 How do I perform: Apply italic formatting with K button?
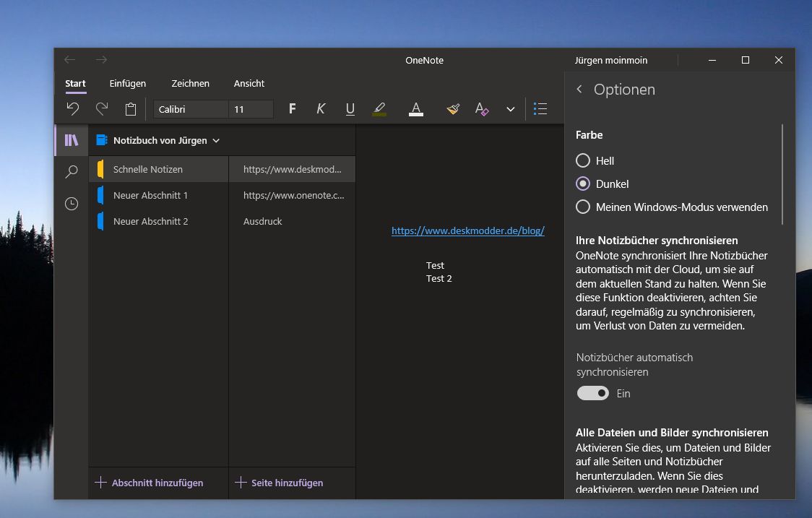pos(321,109)
